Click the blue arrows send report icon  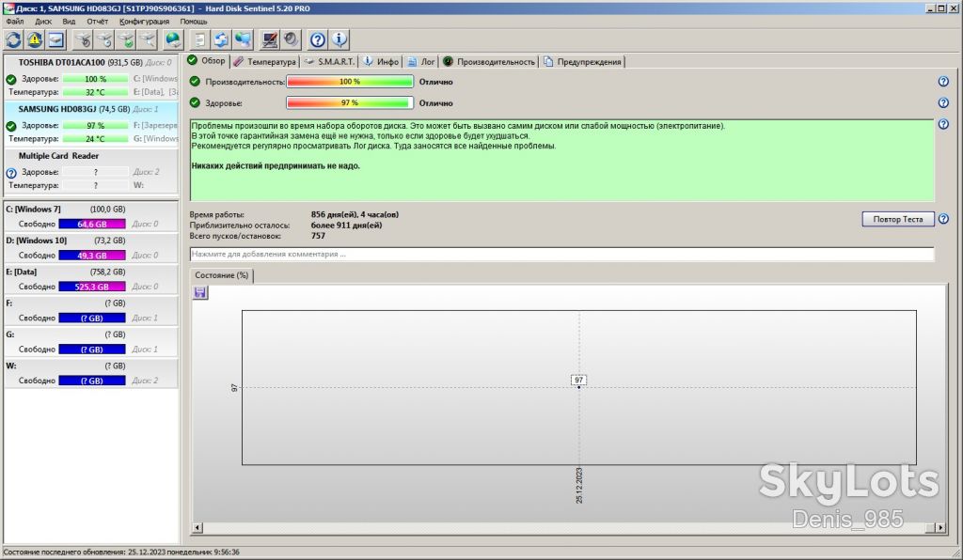pyautogui.click(x=221, y=40)
